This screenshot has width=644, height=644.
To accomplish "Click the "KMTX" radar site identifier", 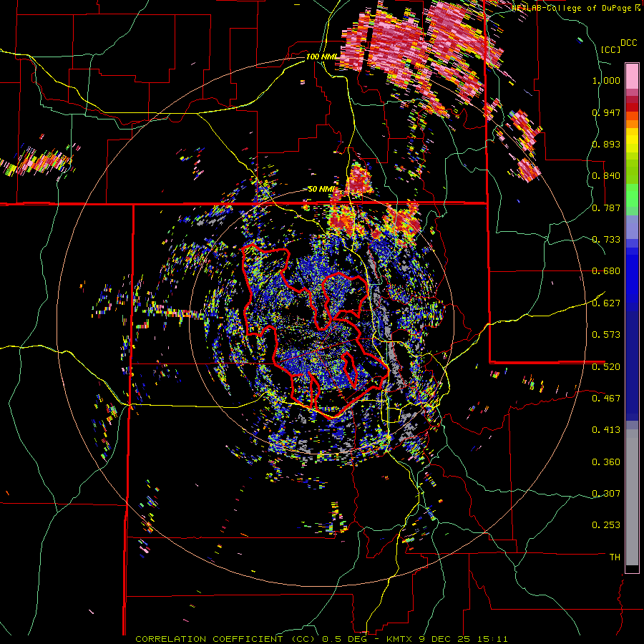I will pos(401,639).
